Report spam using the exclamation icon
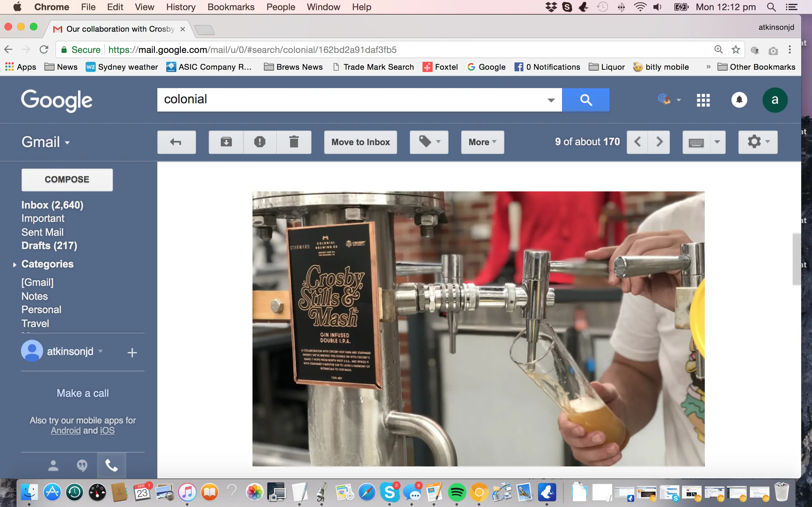Image resolution: width=812 pixels, height=507 pixels. click(x=260, y=142)
